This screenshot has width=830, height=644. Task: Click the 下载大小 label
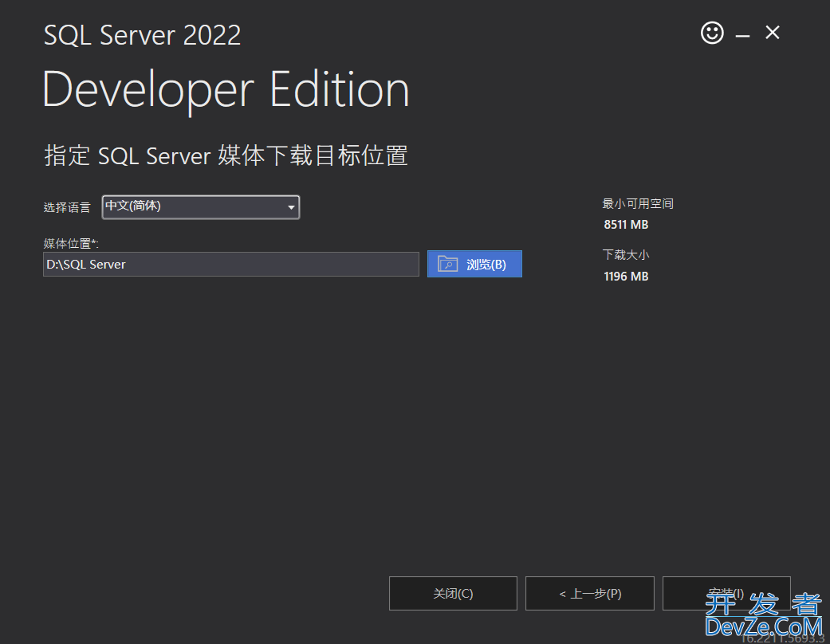(x=626, y=255)
